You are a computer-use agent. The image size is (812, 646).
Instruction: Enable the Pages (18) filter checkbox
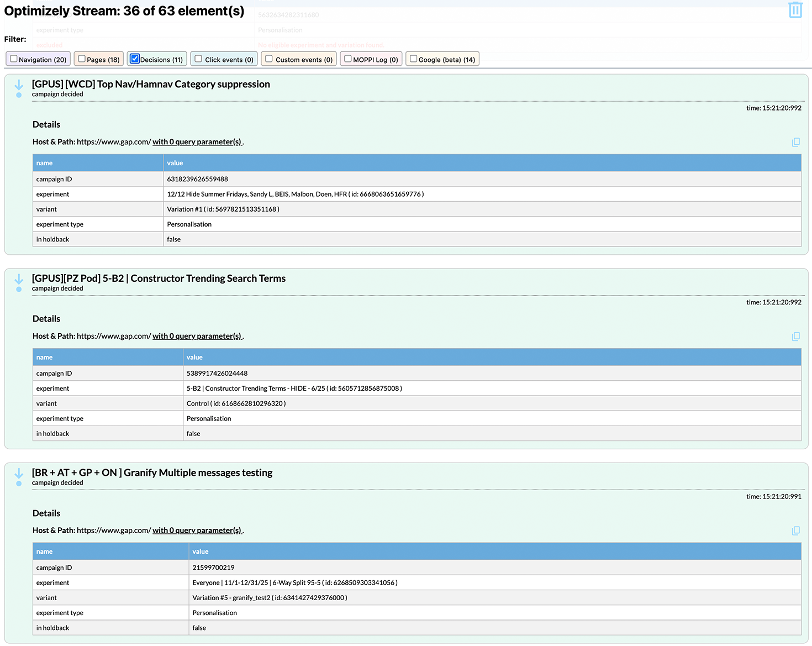coord(82,59)
